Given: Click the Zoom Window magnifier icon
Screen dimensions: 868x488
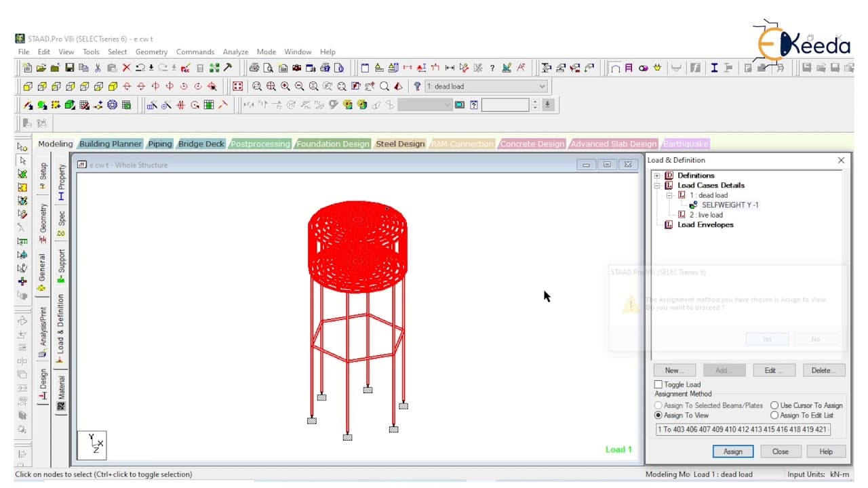Looking at the screenshot, I should (x=257, y=86).
